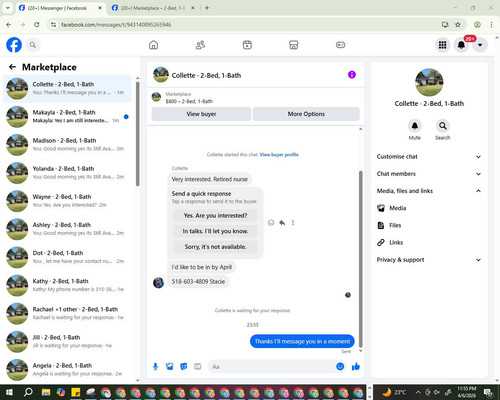Viewport: 500px width, 400px height.
Task: Open the Marketplace storefront icon in top navigation
Action: [294, 45]
